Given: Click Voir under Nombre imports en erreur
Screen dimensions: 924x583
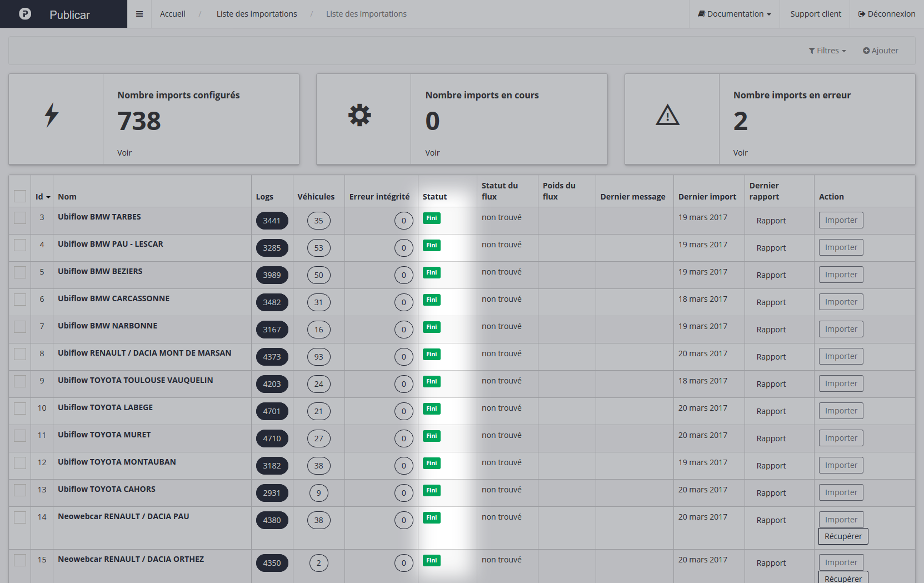Looking at the screenshot, I should (740, 153).
